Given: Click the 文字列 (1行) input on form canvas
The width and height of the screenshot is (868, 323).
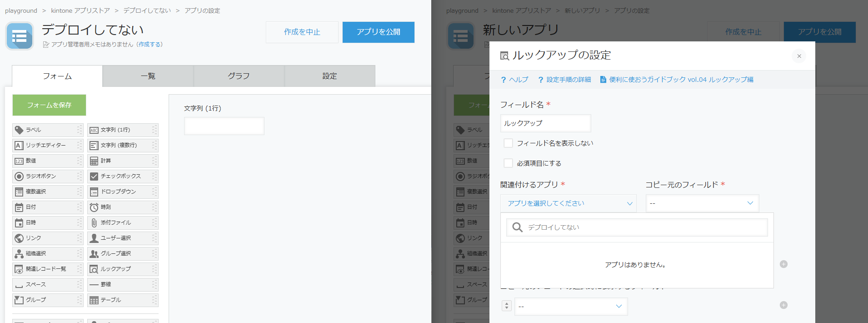Looking at the screenshot, I should pos(224,126).
